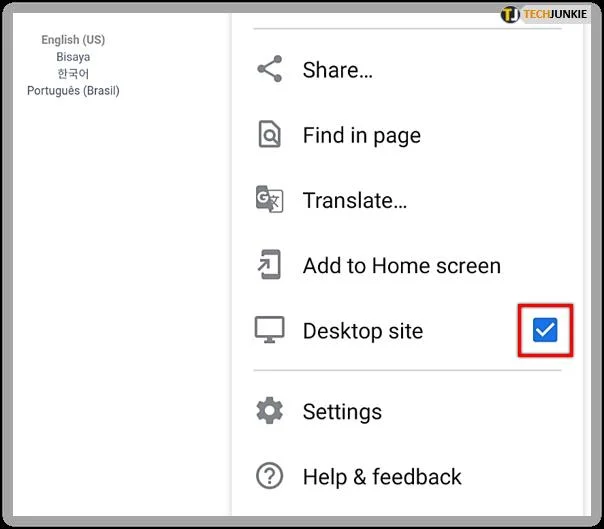Click the Help question mark icon
Viewport: 604px width, 529px height.
point(269,477)
